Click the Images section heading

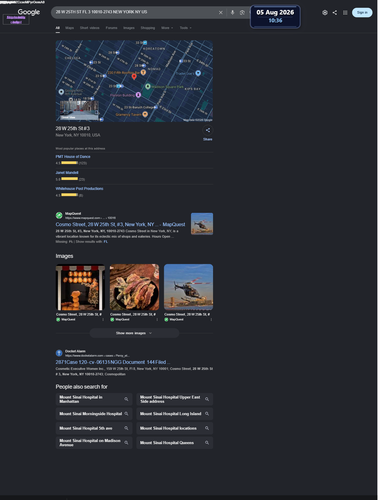click(64, 256)
